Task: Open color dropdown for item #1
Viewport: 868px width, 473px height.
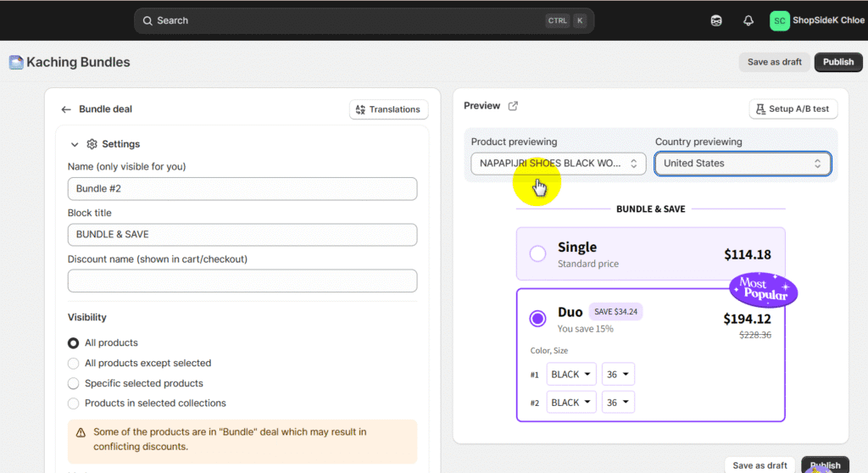Action: tap(570, 375)
